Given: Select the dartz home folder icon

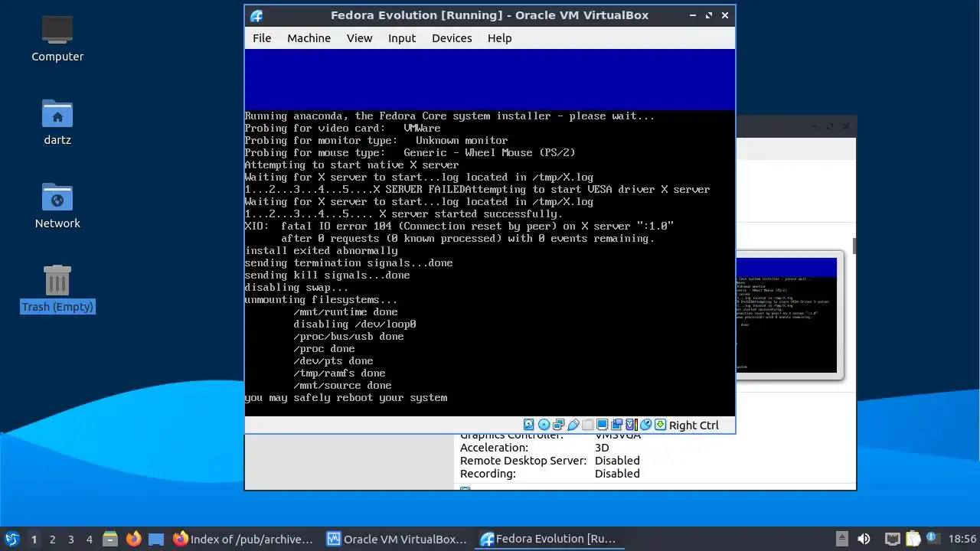Looking at the screenshot, I should tap(57, 122).
